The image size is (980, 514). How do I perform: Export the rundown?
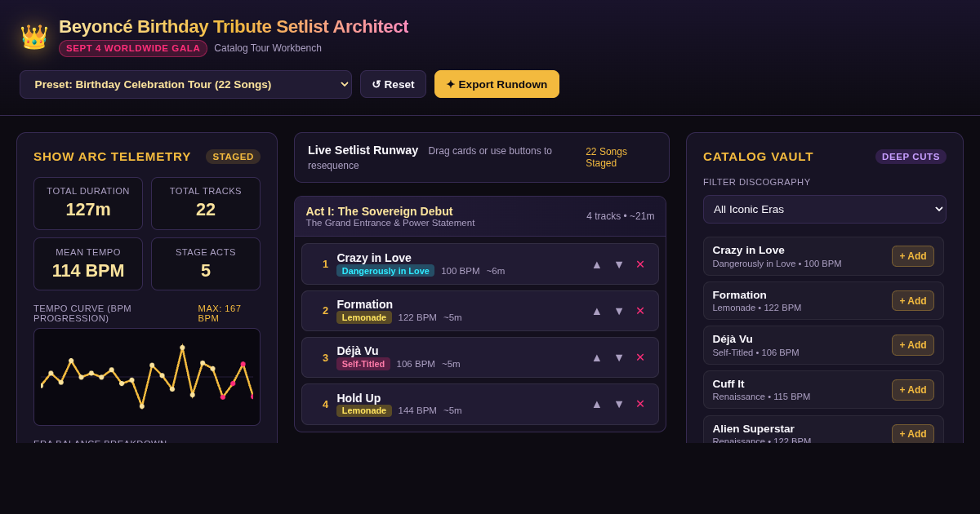tap(497, 84)
